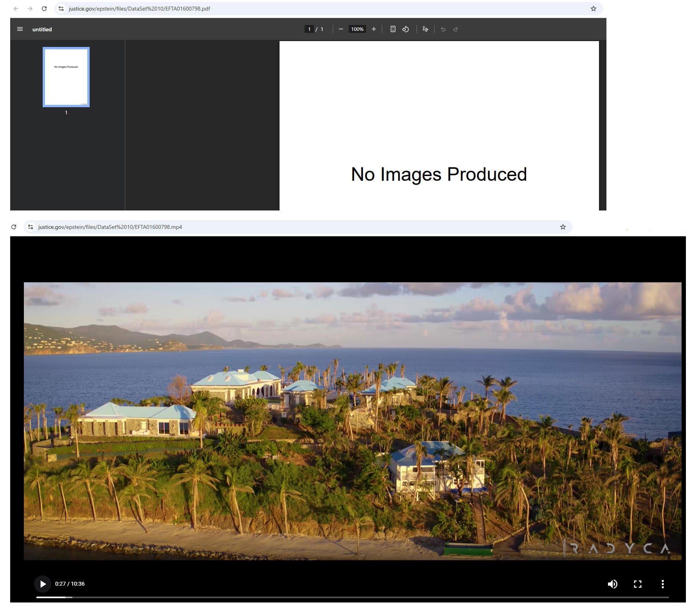
Task: Click the video progress bar
Action: click(x=352, y=597)
